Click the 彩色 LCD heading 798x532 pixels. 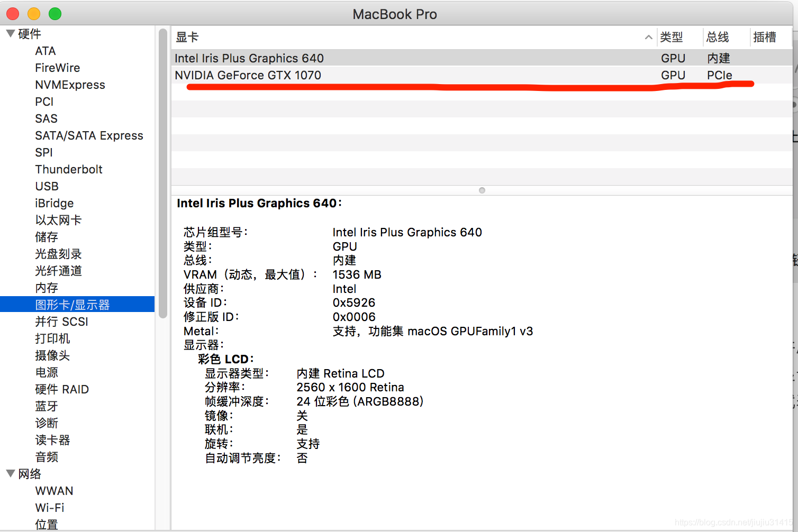click(x=225, y=359)
